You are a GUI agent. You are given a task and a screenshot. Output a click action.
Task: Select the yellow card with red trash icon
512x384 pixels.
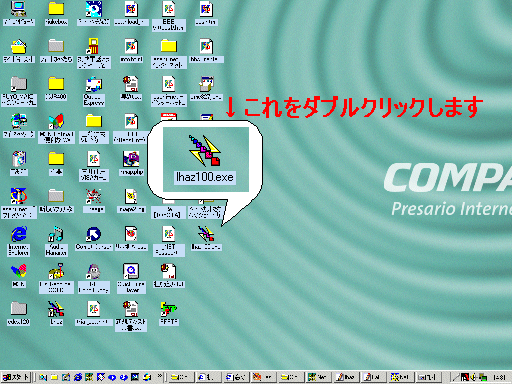click(94, 46)
